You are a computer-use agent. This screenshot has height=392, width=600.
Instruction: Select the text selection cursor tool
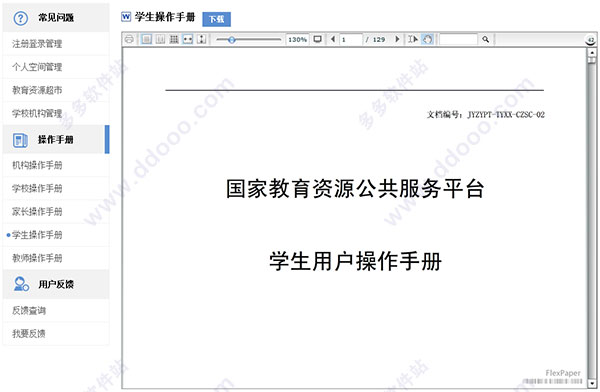tap(412, 39)
